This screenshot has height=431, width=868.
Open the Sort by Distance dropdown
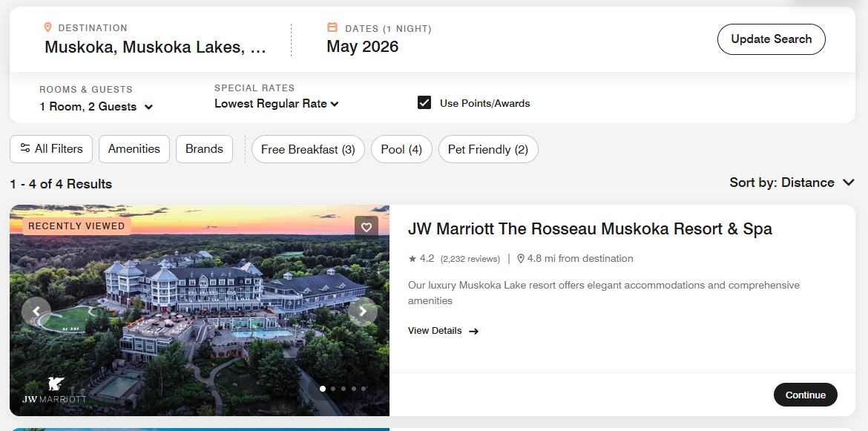coord(792,182)
